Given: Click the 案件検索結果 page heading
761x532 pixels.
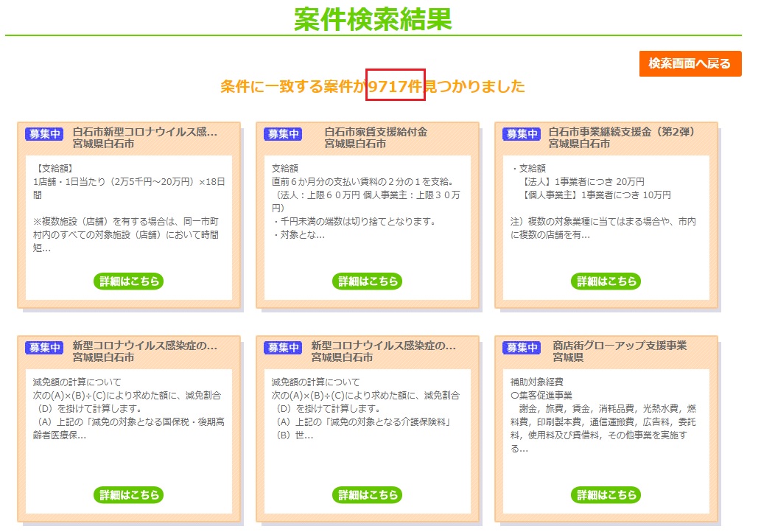Looking at the screenshot, I should 373,19.
